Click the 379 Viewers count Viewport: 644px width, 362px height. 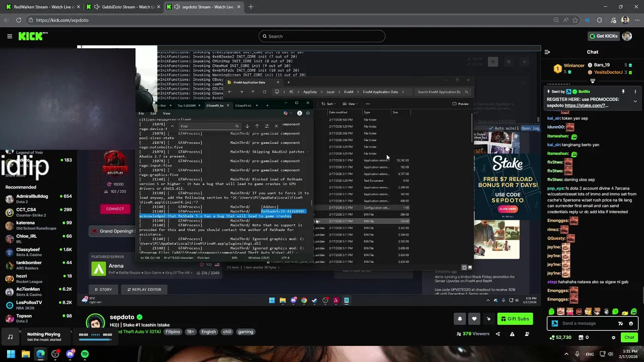(x=473, y=334)
